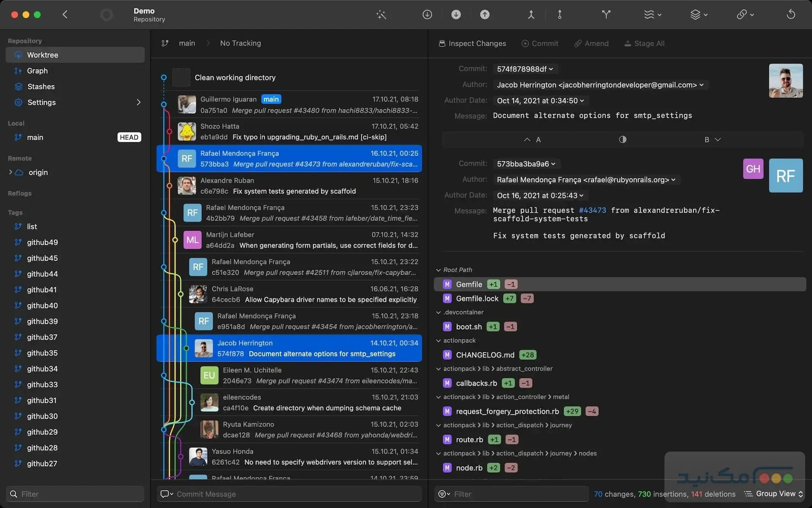Open Graph view in sidebar
The height and width of the screenshot is (508, 812).
coord(75,71)
